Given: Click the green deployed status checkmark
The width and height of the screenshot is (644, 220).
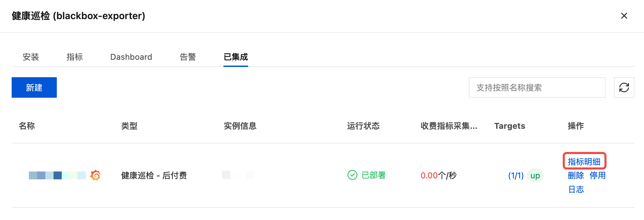Looking at the screenshot, I should point(352,175).
